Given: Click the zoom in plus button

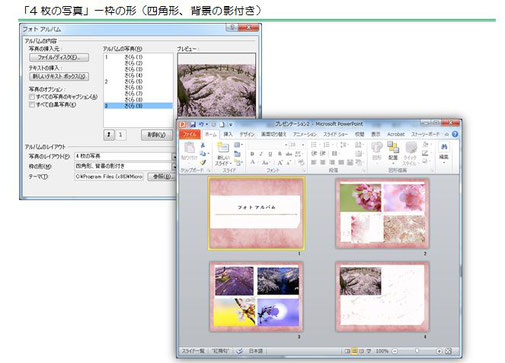Looking at the screenshot, I should point(439,351).
